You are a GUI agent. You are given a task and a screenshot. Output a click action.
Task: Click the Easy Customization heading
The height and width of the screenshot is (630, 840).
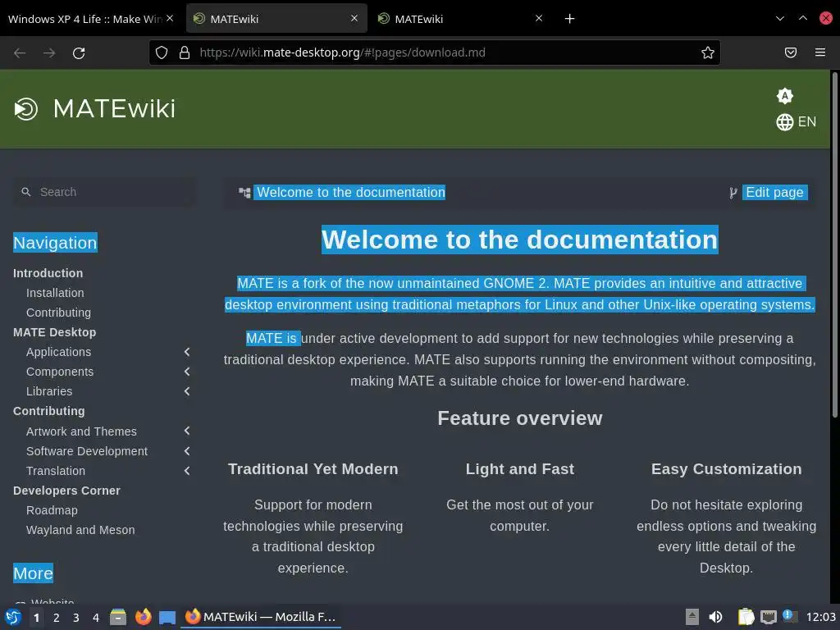pos(727,469)
